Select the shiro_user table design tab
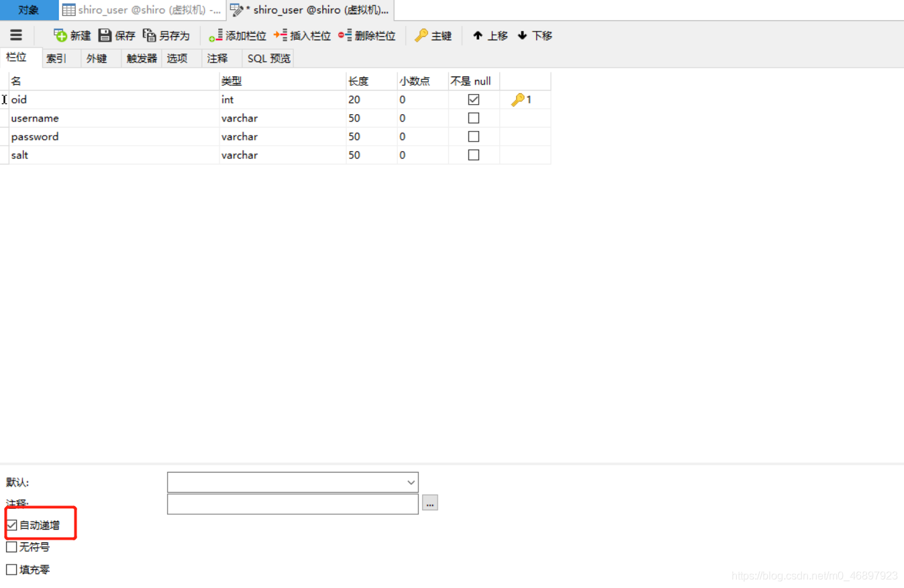Image resolution: width=904 pixels, height=588 pixels. pos(311,10)
